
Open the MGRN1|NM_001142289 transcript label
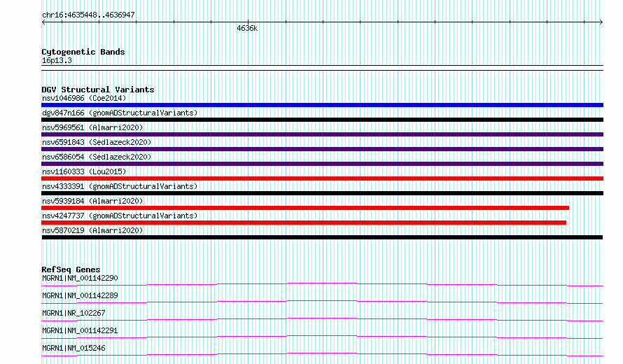click(x=80, y=295)
